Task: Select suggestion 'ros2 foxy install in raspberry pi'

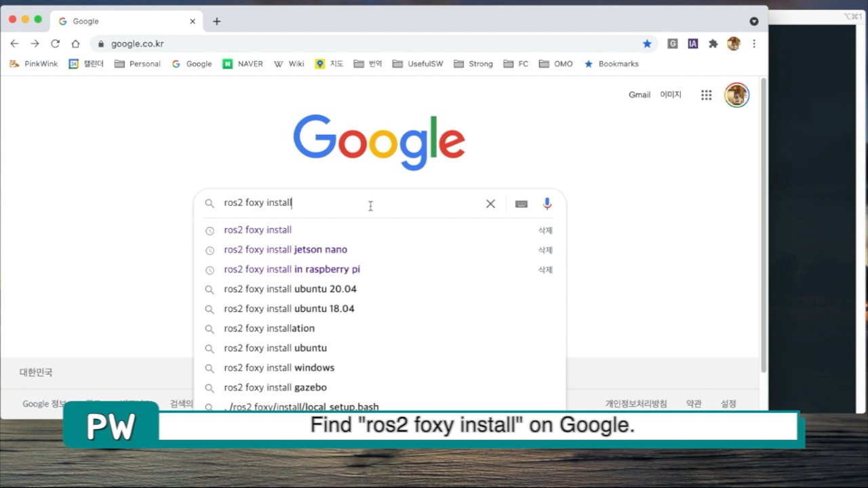Action: 380,269
